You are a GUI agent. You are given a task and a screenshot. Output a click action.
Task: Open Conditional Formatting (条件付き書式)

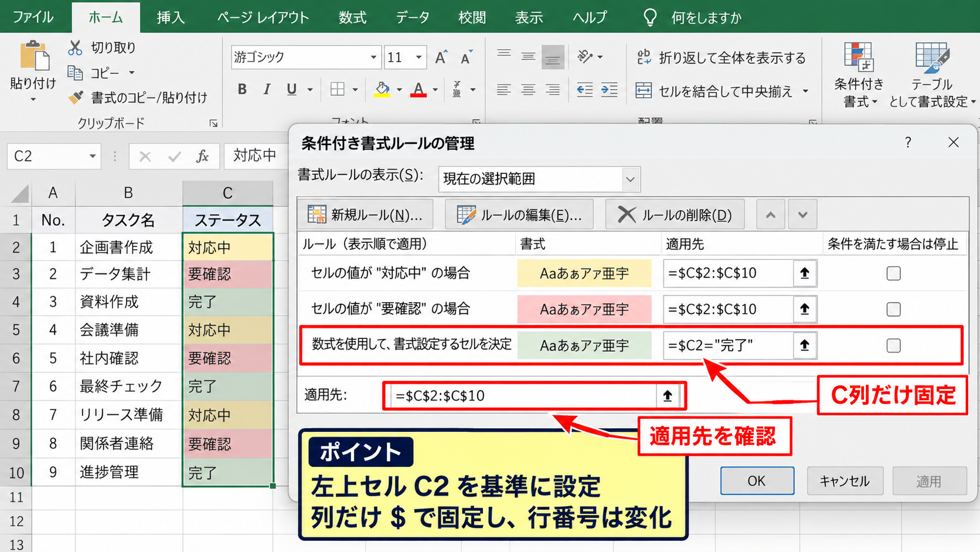859,75
